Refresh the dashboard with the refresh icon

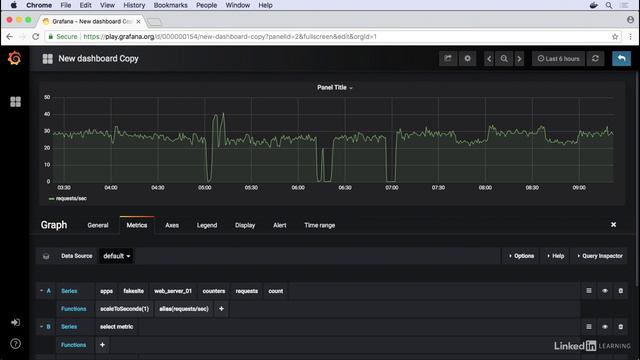click(x=596, y=58)
